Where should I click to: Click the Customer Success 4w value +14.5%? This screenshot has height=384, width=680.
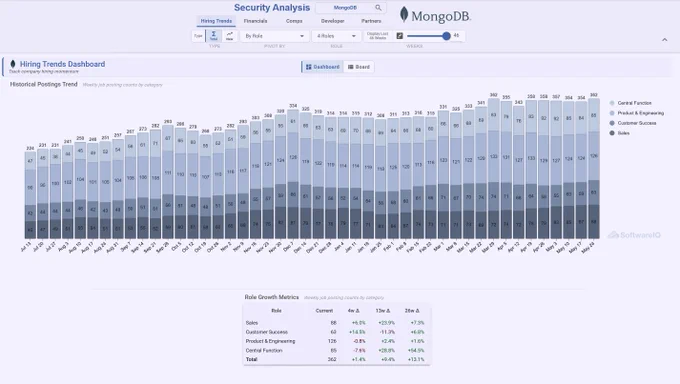[357, 332]
